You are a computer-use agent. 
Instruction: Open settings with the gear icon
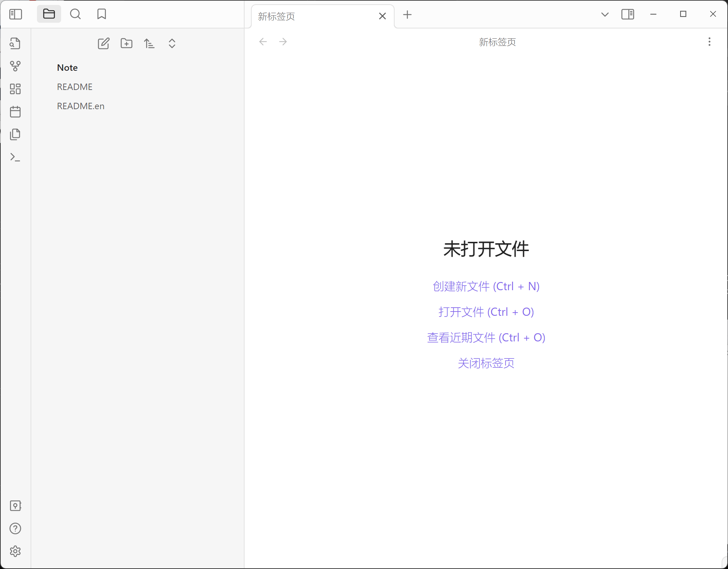[x=15, y=551]
